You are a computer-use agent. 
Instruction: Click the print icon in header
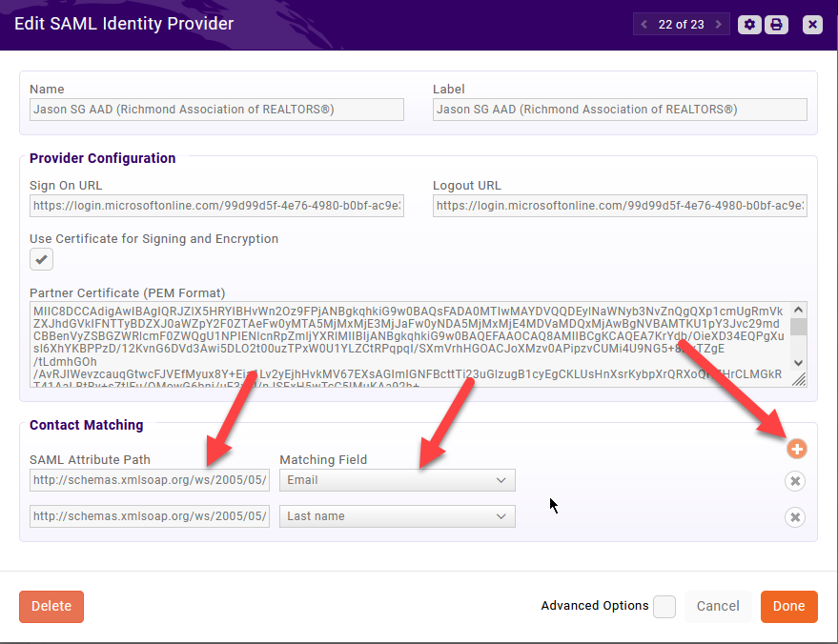(x=777, y=25)
